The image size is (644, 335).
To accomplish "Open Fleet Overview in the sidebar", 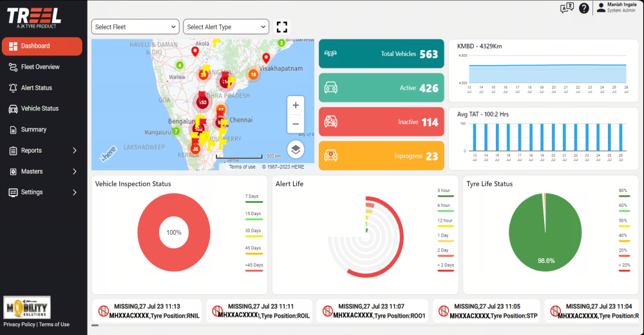I will click(x=40, y=67).
